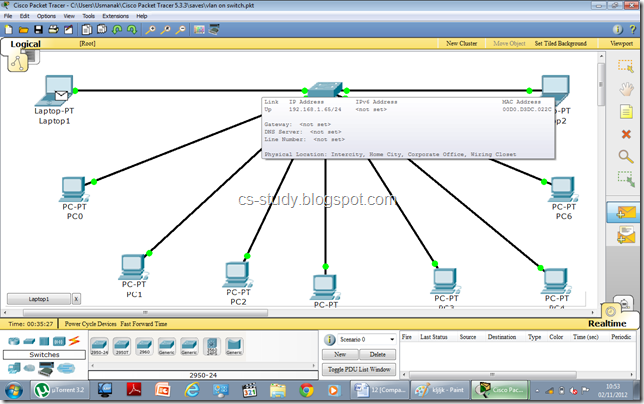Pick the 2950T switch model
Image resolution: width=644 pixels, height=404 pixels.
click(122, 346)
